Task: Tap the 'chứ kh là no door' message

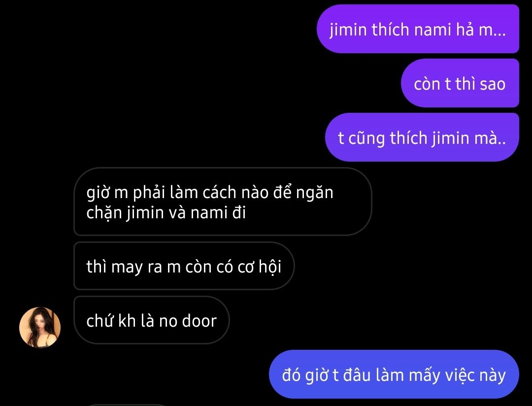Action: [x=151, y=320]
